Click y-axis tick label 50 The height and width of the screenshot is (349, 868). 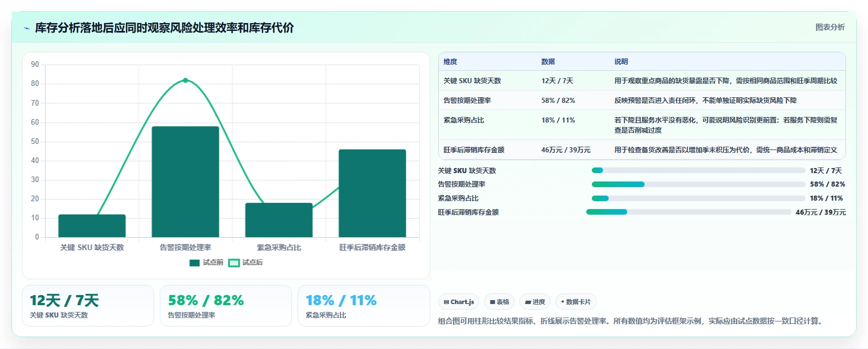click(35, 142)
